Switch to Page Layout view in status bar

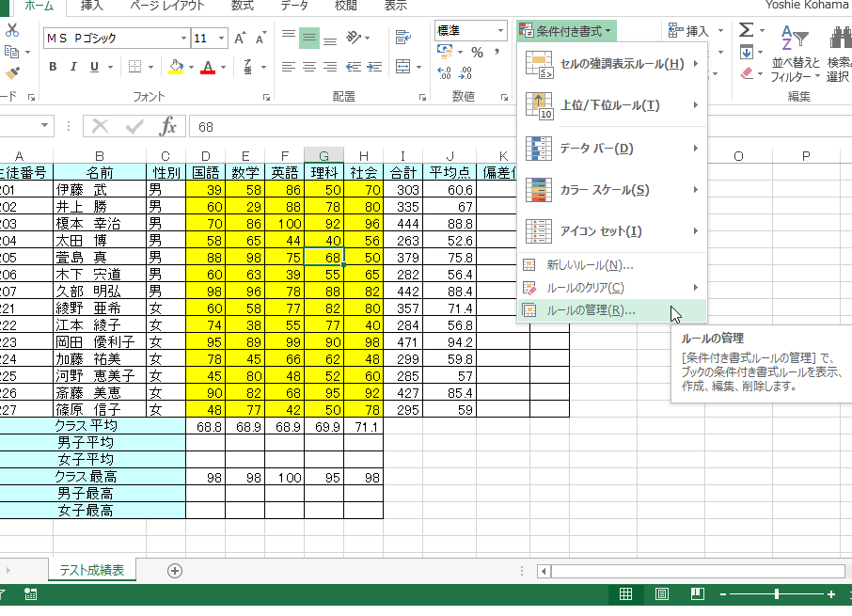point(661,594)
